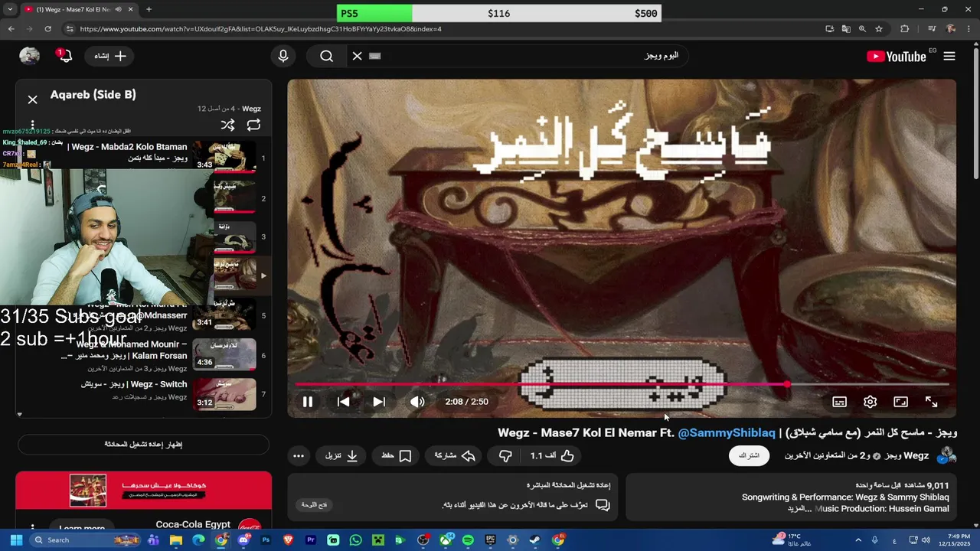This screenshot has height=551, width=980.
Task: Expand the description with المزيد...
Action: pos(798,508)
